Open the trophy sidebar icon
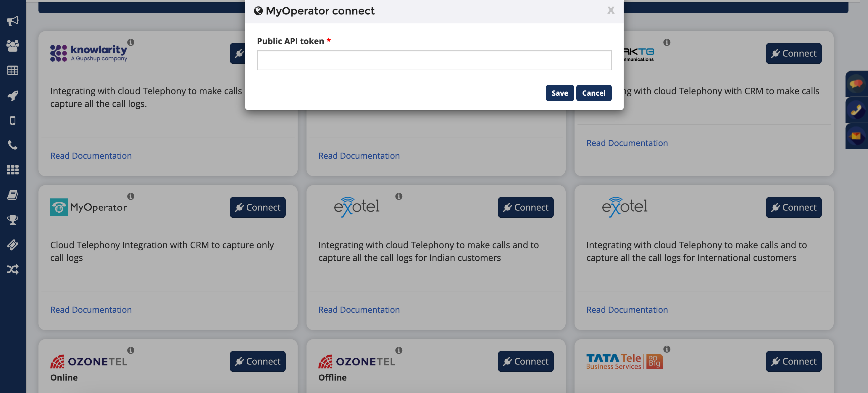The width and height of the screenshot is (868, 393). [12, 220]
